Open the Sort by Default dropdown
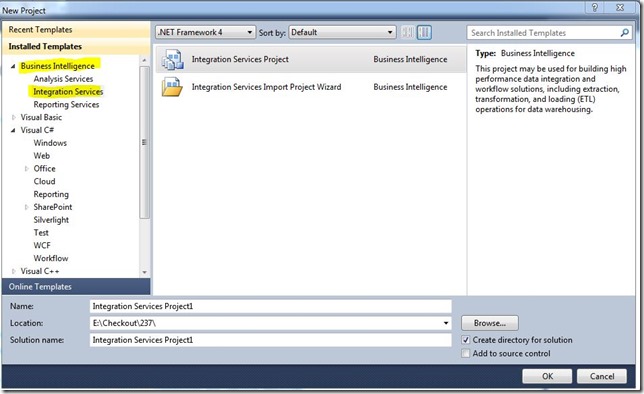 343,32
